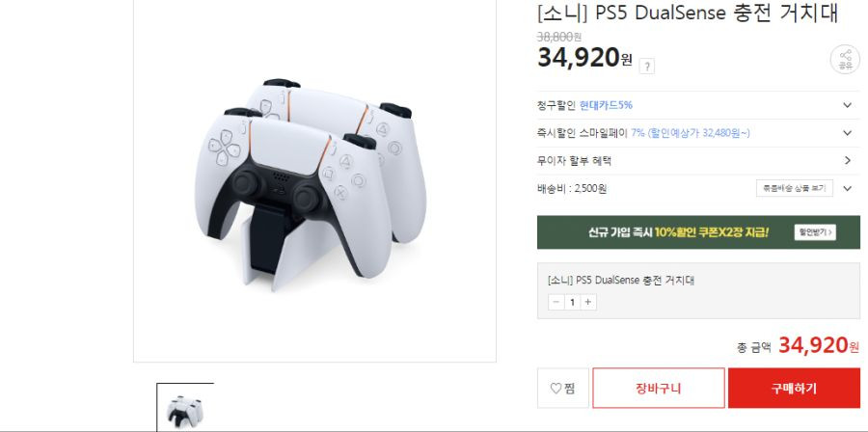Click the heart wishlist 찜 button

point(563,389)
